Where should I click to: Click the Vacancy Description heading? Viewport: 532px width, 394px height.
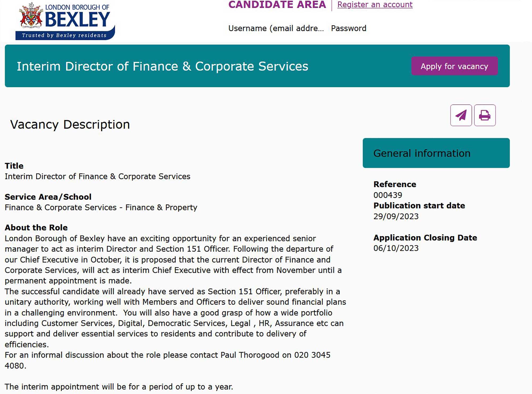[x=70, y=124]
